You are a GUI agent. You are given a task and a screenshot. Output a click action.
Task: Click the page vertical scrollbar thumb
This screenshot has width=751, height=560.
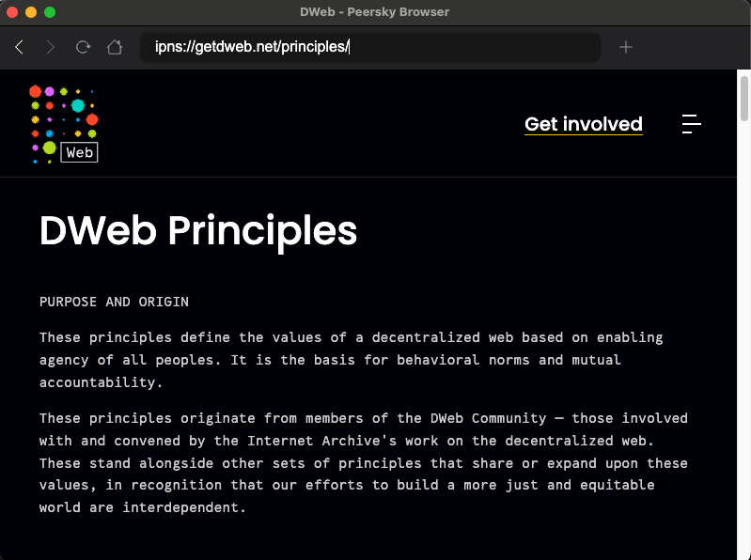(x=743, y=99)
